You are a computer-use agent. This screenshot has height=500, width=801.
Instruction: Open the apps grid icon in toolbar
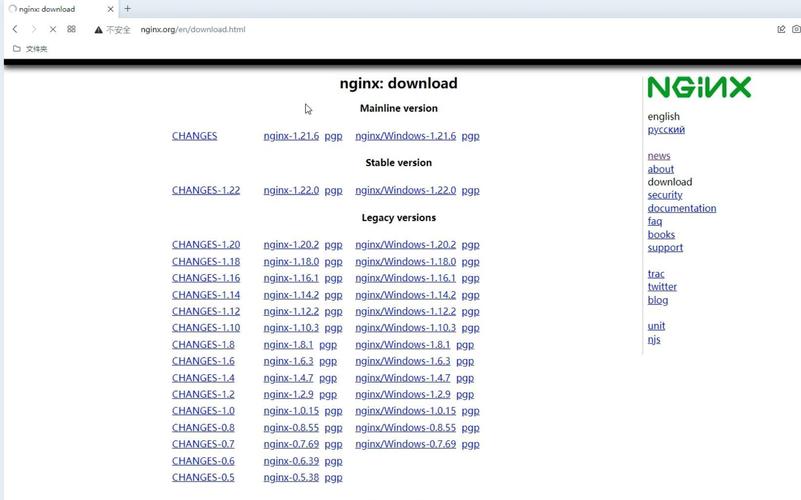[x=71, y=29]
